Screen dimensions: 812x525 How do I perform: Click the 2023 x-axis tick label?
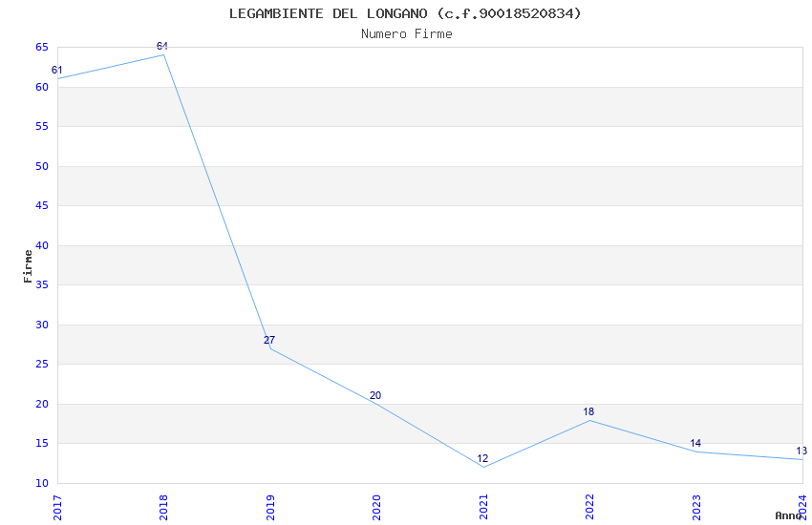(x=696, y=508)
